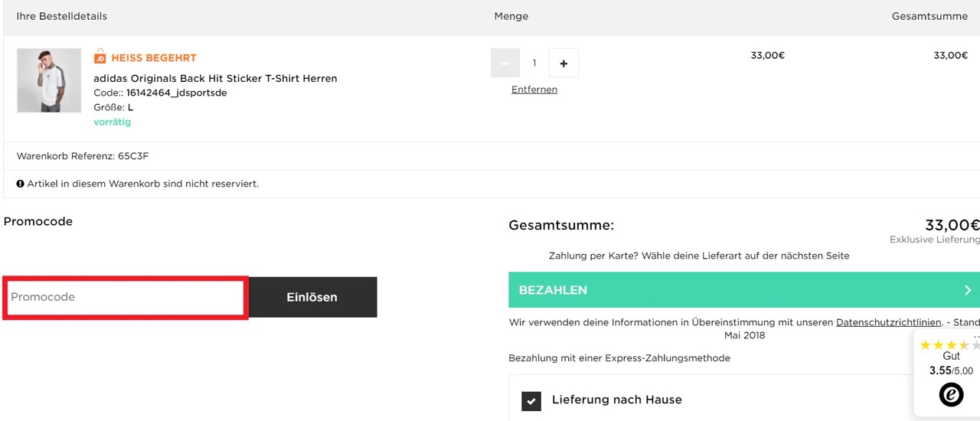
Task: Select the HEISS BEGEHRT label
Action: (x=154, y=57)
